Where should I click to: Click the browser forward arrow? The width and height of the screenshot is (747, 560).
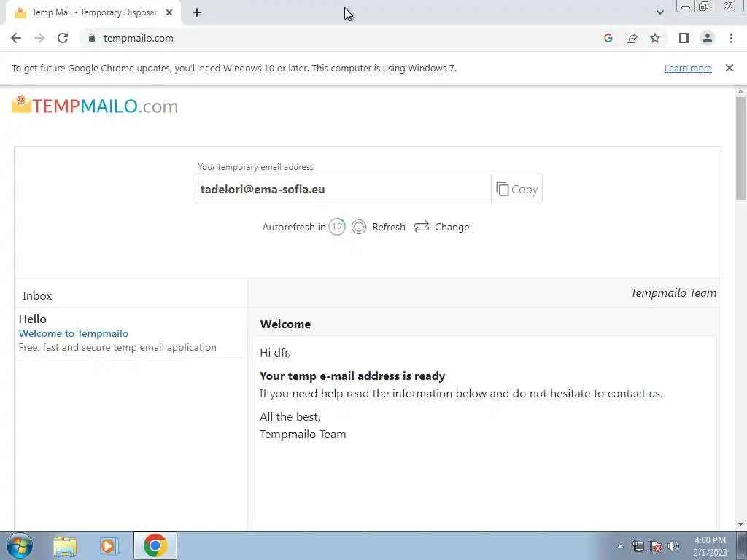[39, 38]
